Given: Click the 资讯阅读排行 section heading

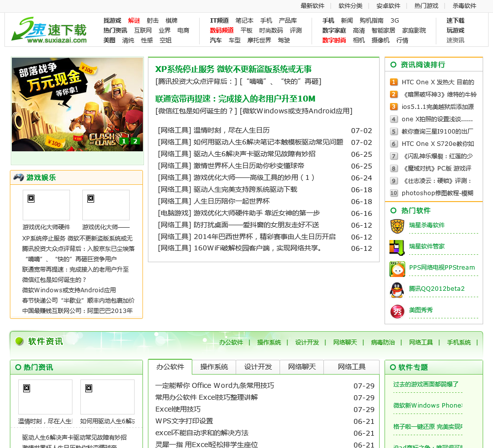Looking at the screenshot, I should (x=423, y=65).
